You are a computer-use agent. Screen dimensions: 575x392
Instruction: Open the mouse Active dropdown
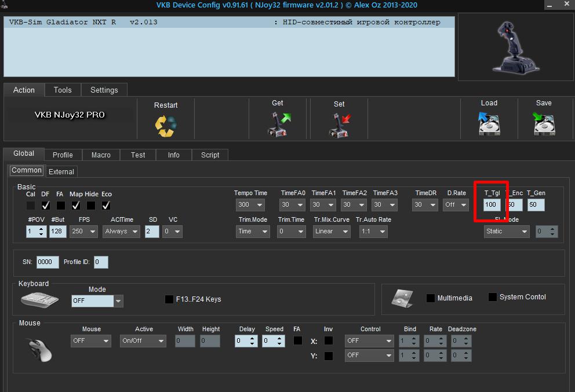(143, 340)
